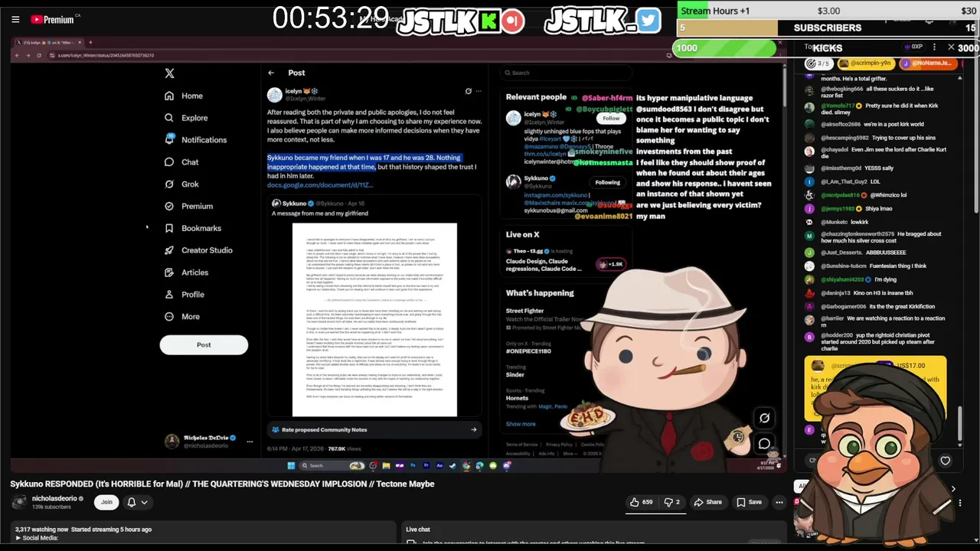Open the Hornets trending topic

[517, 398]
